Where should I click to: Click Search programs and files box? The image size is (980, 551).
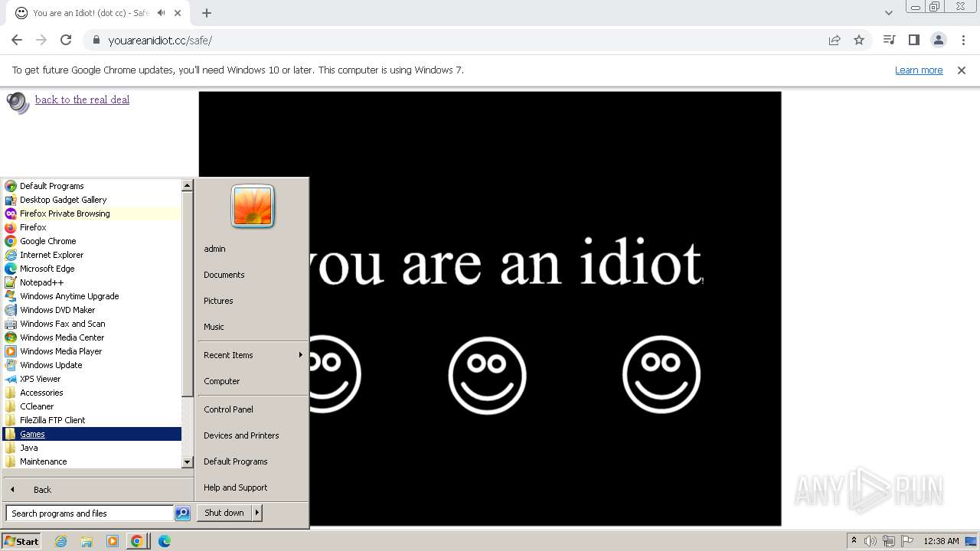point(90,514)
